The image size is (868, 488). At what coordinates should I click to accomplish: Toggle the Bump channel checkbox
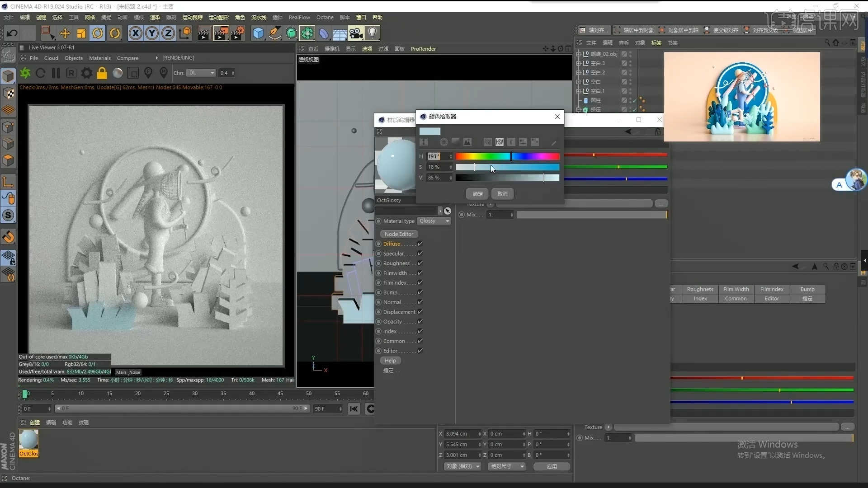click(x=420, y=292)
